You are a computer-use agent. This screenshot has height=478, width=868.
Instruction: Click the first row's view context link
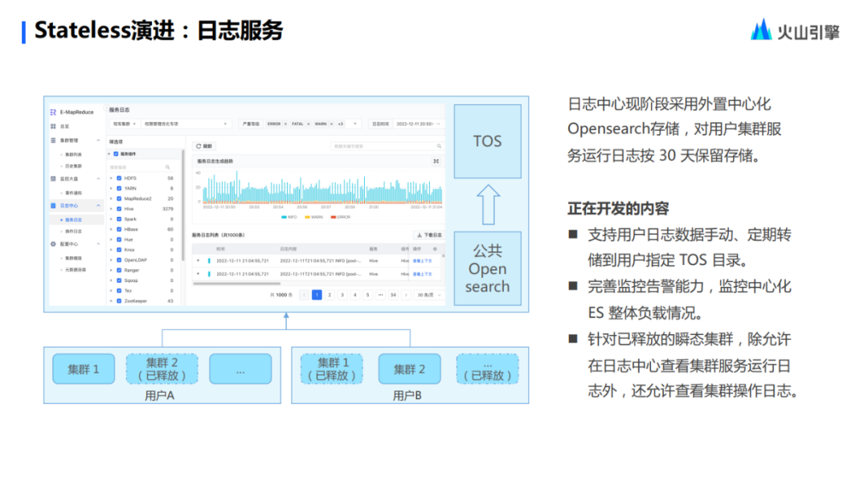pos(423,260)
